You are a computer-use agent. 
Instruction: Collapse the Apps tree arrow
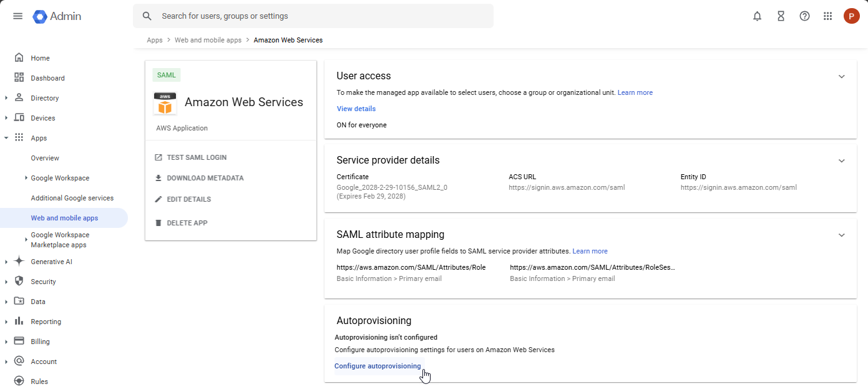tap(6, 138)
